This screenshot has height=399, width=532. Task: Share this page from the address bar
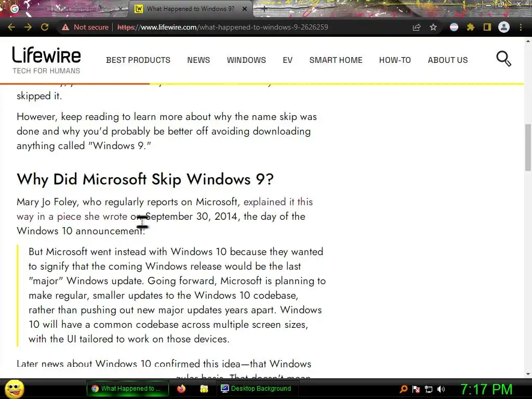pos(417,27)
